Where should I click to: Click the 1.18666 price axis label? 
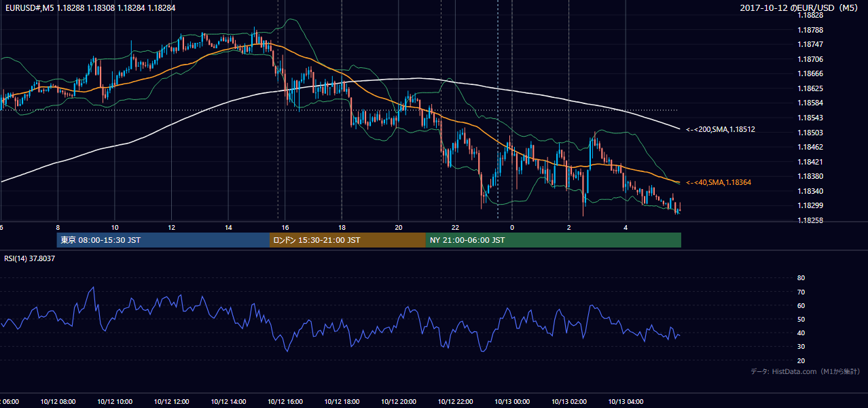tap(811, 73)
